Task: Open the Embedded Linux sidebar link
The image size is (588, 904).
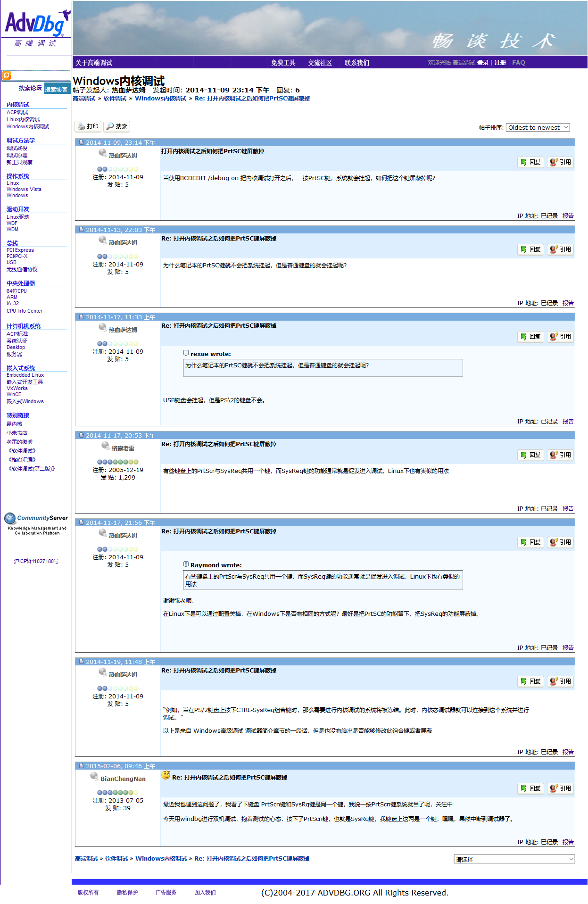Action: 25,375
